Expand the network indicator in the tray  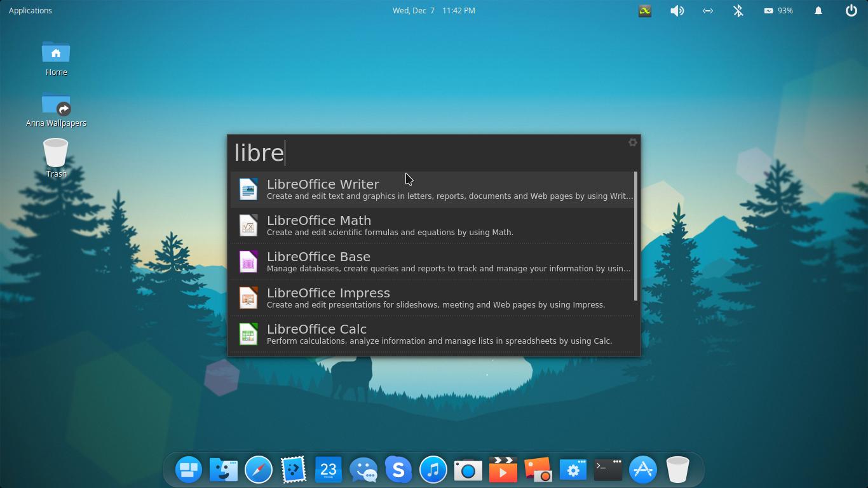click(x=707, y=10)
